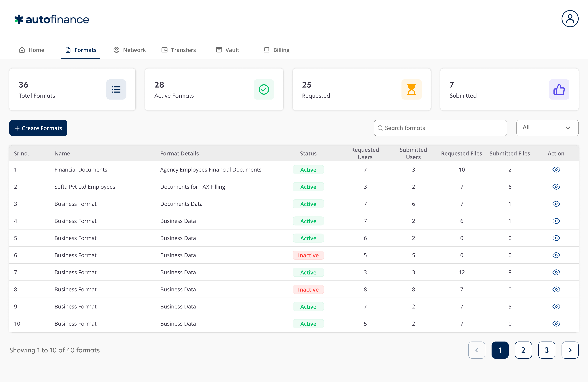
Task: Select the Financial Documents name cell
Action: 81,169
